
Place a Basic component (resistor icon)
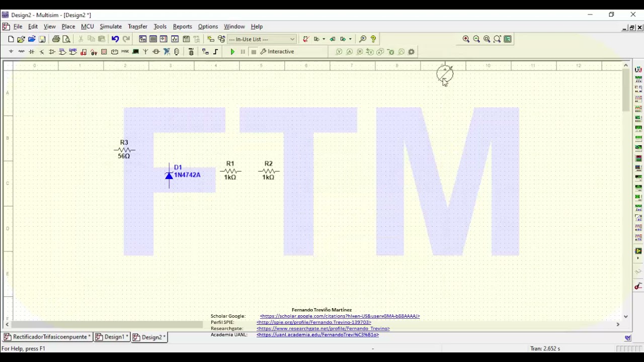[21, 52]
